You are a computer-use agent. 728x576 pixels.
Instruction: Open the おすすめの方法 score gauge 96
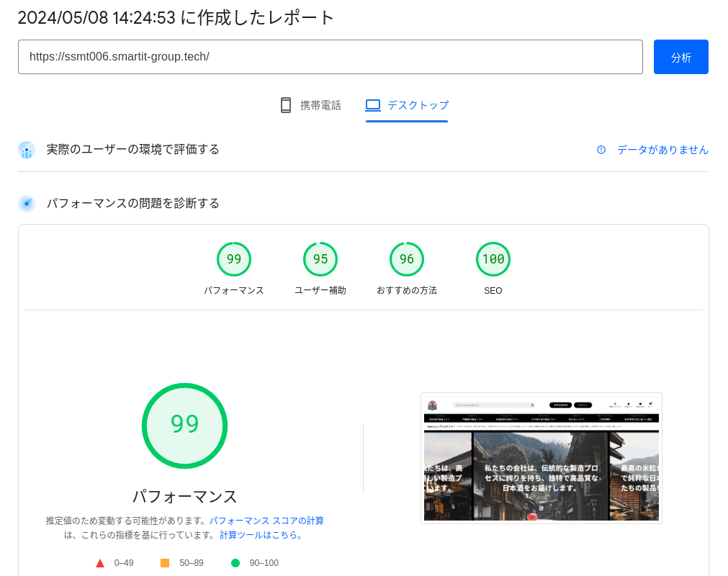407,259
